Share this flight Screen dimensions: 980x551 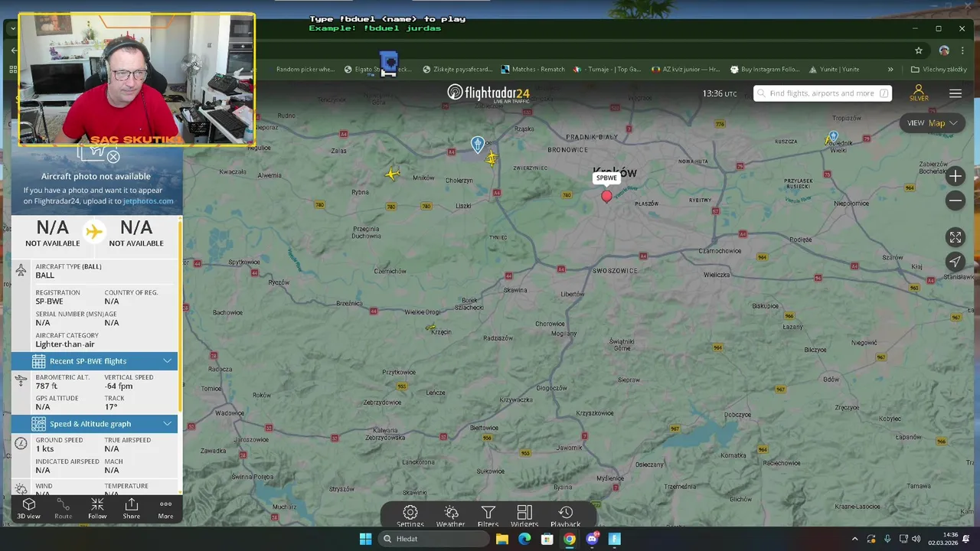click(132, 509)
